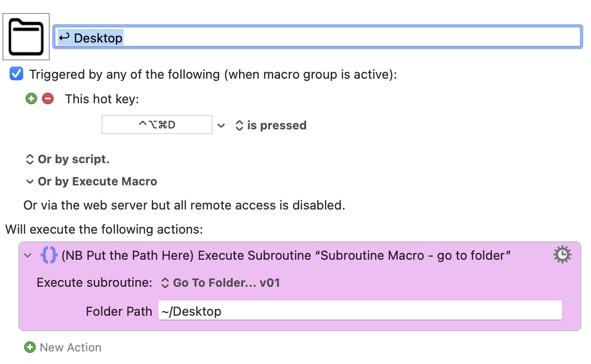Click the "New Action" label
Image resolution: width=591 pixels, height=364 pixels.
70,347
